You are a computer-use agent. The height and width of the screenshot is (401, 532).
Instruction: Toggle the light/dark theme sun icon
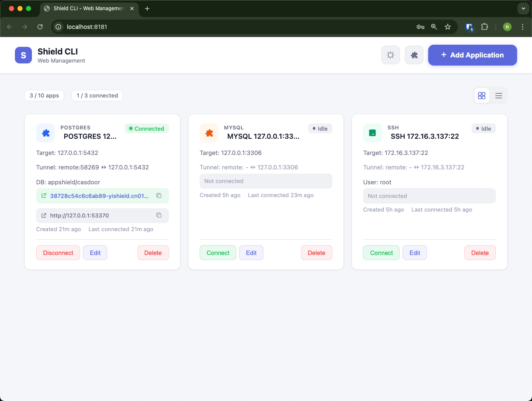pos(390,55)
